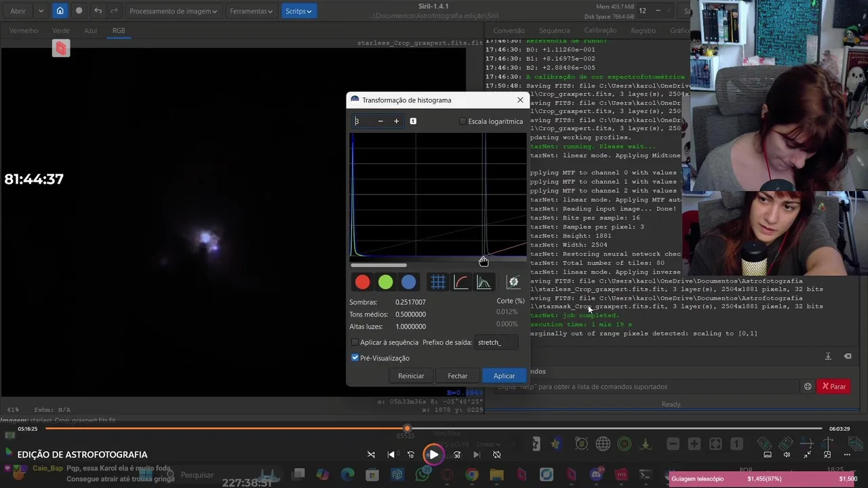Screen dimensions: 868x488
Task: Toggle the histogram grid display icon
Action: coord(438,282)
